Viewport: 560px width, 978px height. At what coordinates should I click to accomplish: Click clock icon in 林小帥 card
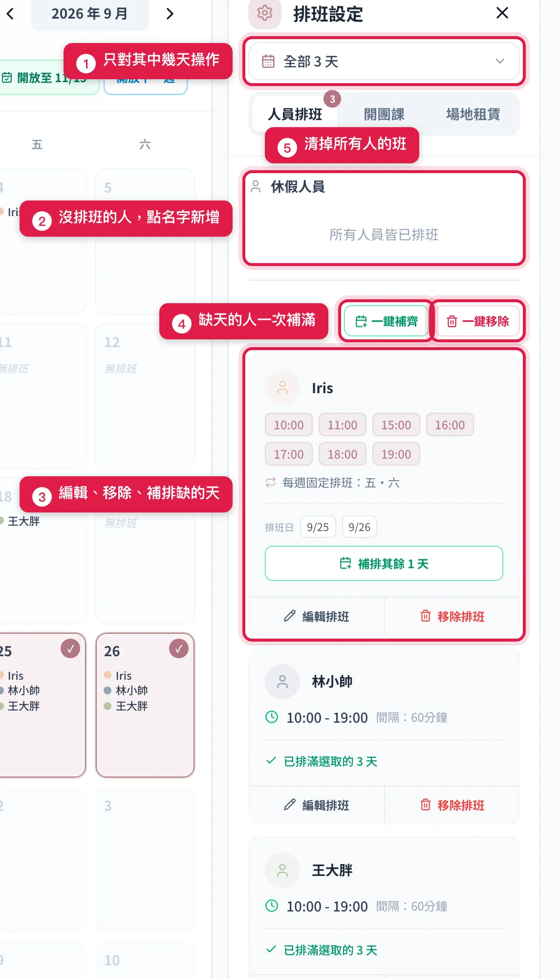pyautogui.click(x=272, y=717)
